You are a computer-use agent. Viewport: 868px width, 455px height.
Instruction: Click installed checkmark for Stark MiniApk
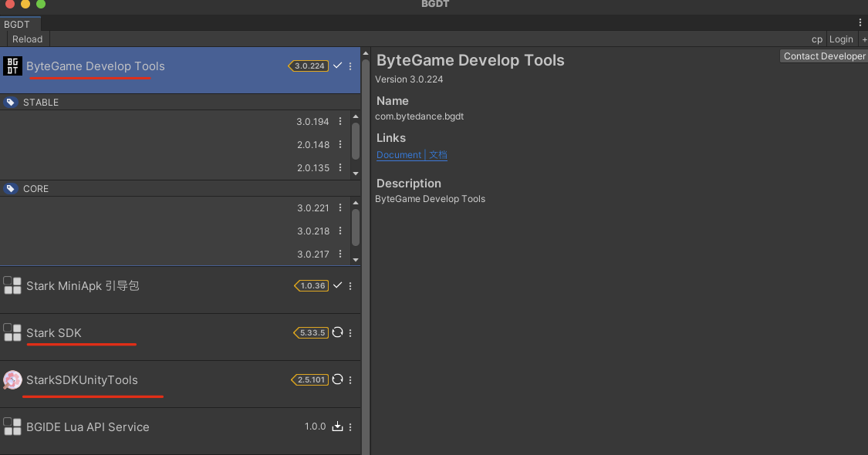tap(337, 285)
